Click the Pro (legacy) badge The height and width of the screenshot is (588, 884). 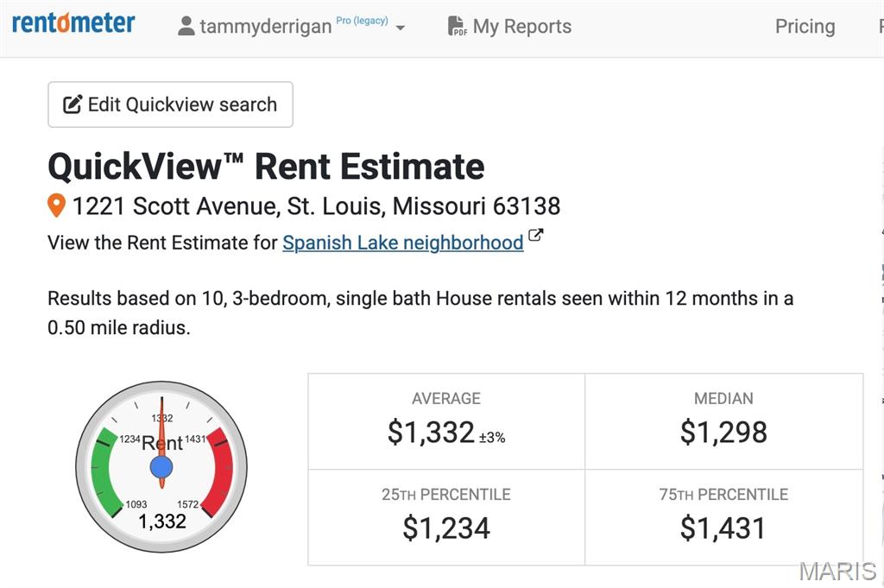pyautogui.click(x=362, y=21)
